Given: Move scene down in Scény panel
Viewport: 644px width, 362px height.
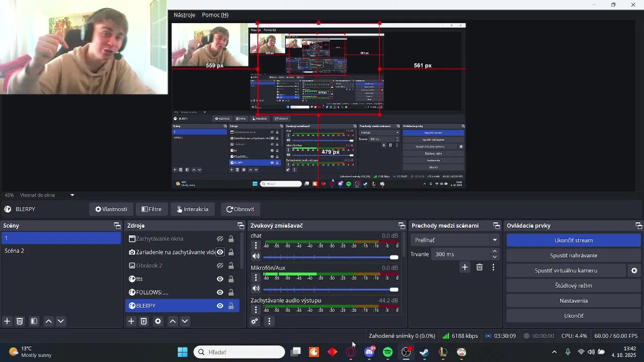Looking at the screenshot, I should [x=61, y=321].
